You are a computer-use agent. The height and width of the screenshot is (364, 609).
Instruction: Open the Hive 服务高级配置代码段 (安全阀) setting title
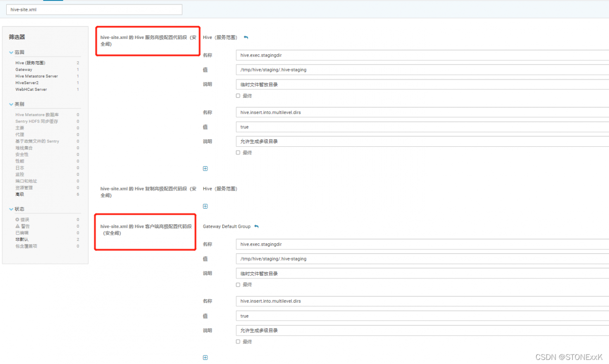pyautogui.click(x=148, y=40)
